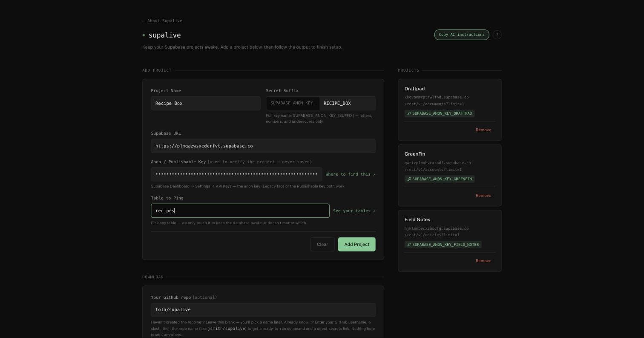Remove the Field Notes project
This screenshot has width=644, height=338.
[483, 261]
